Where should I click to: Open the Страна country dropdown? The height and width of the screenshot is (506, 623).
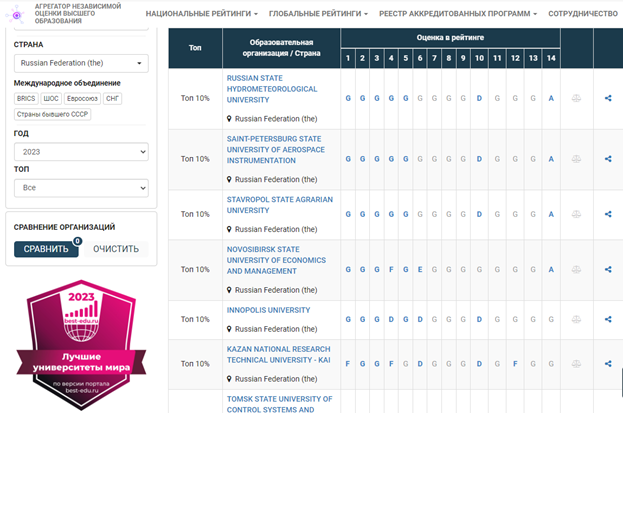(81, 63)
